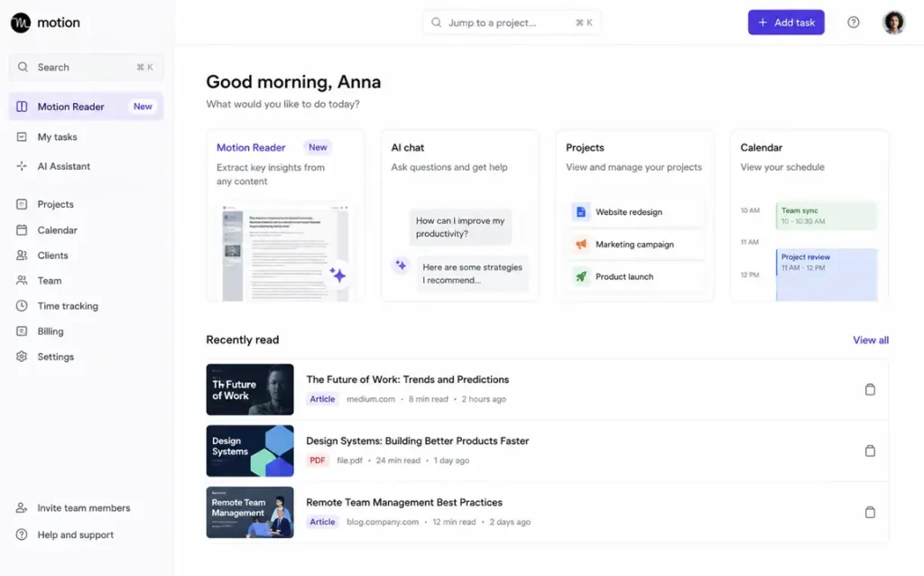This screenshot has width=924, height=576.
Task: Click Article tag on The Future of Work row
Action: [x=322, y=399]
